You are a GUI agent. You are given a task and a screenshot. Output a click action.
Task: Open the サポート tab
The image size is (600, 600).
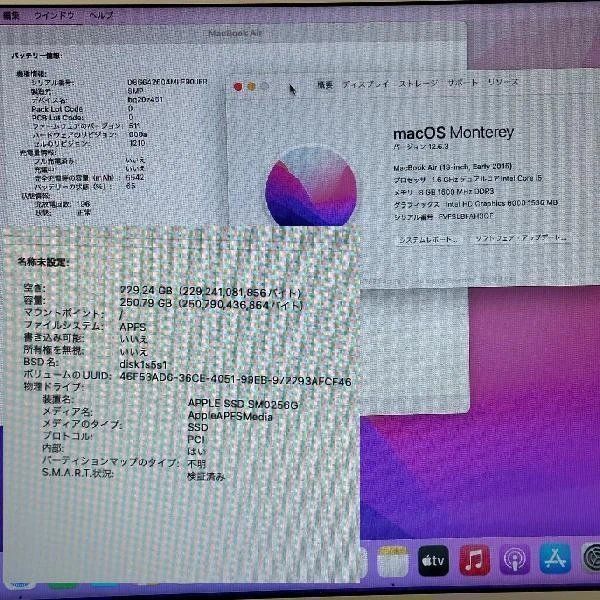pyautogui.click(x=463, y=83)
